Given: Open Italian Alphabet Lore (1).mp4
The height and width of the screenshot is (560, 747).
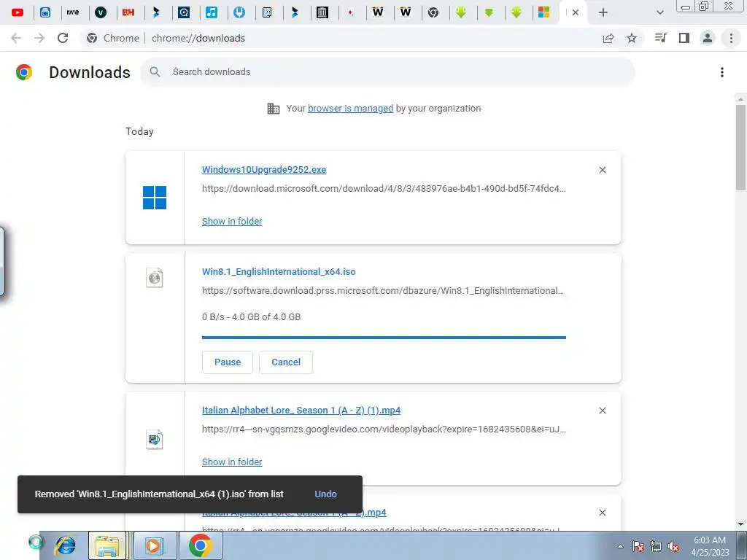Looking at the screenshot, I should (301, 411).
